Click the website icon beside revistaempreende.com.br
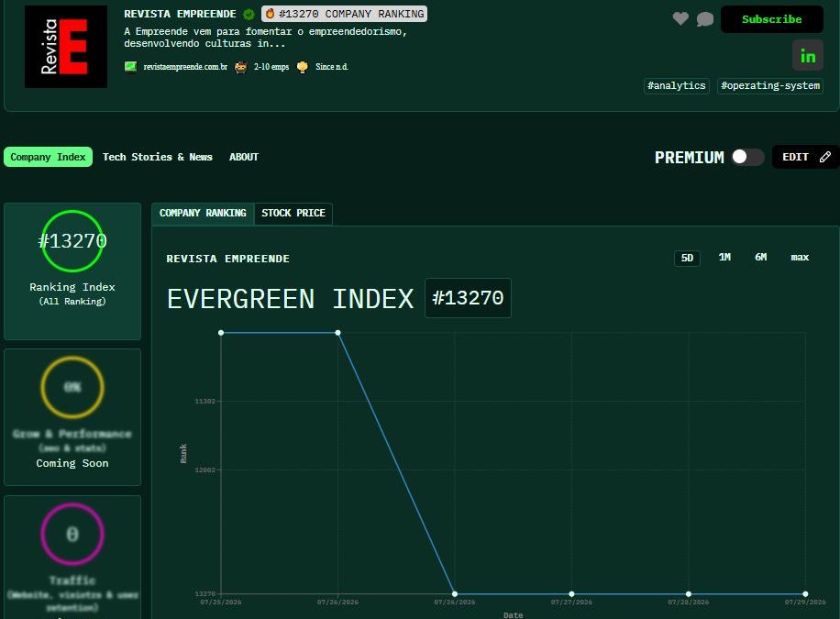 pyautogui.click(x=130, y=66)
